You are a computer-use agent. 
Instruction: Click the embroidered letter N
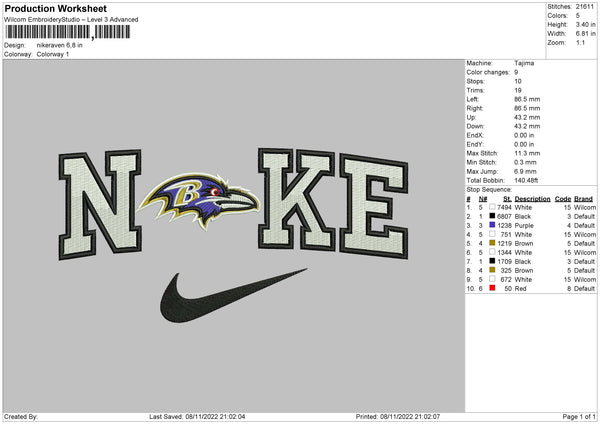pyautogui.click(x=100, y=205)
